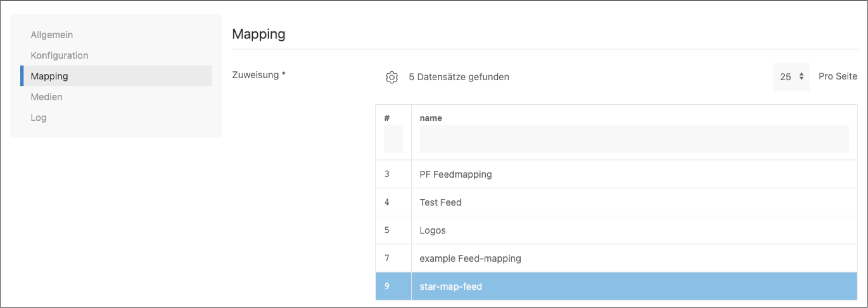This screenshot has height=308, width=868.
Task: Show the Log section
Action: [x=39, y=118]
